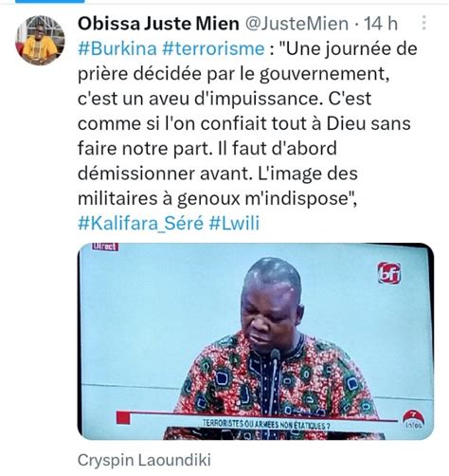Click the 14 h timestamp
This screenshot has width=449, height=476.
click(381, 24)
